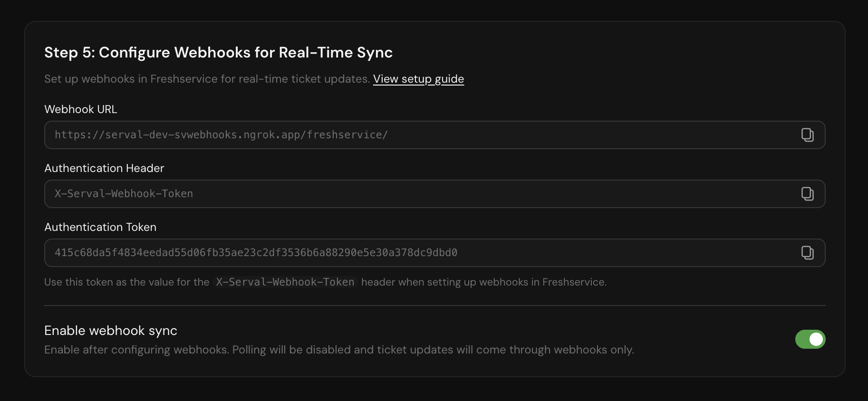The image size is (868, 401).
Task: Click the Enable webhook sync title text
Action: tap(111, 331)
